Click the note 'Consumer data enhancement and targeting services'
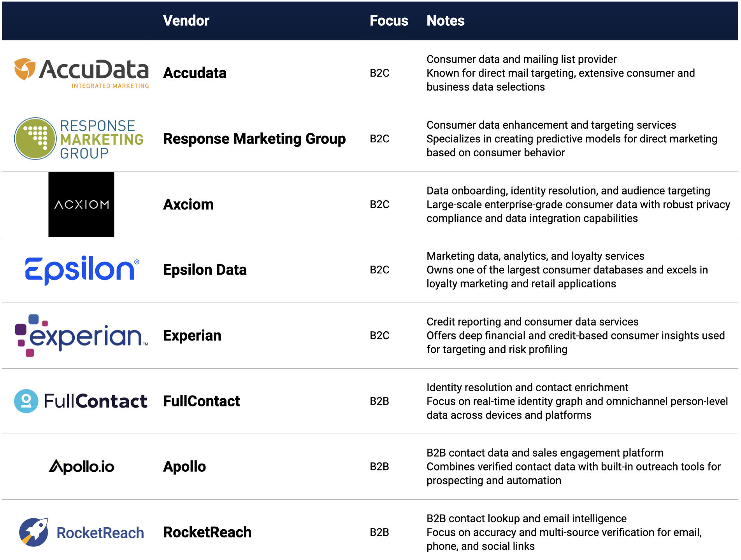 tap(551, 125)
